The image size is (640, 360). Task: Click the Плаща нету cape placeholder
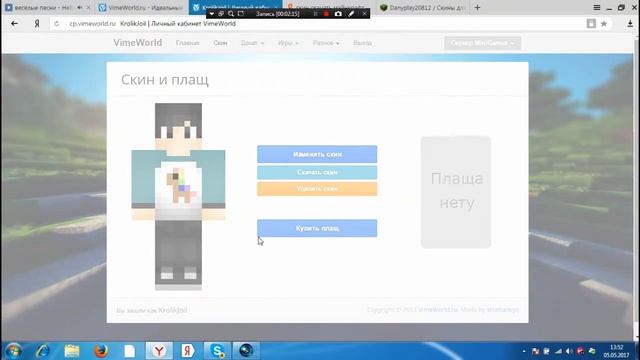pyautogui.click(x=456, y=192)
